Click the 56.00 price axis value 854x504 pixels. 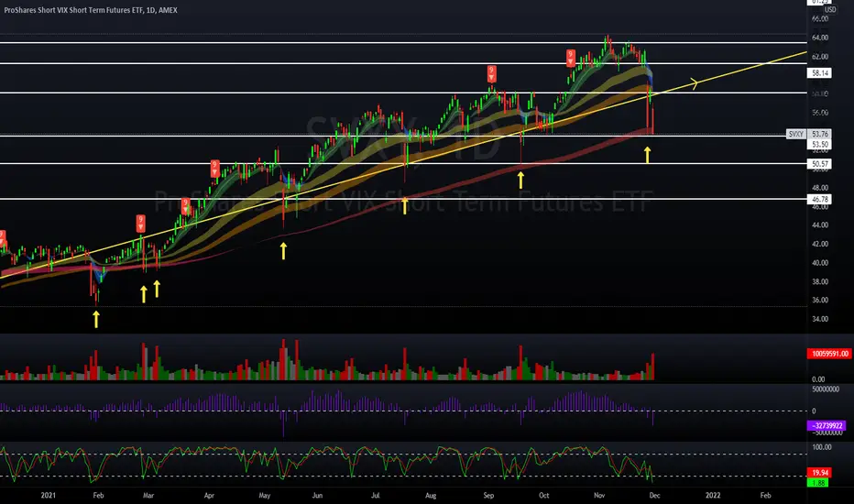click(820, 113)
